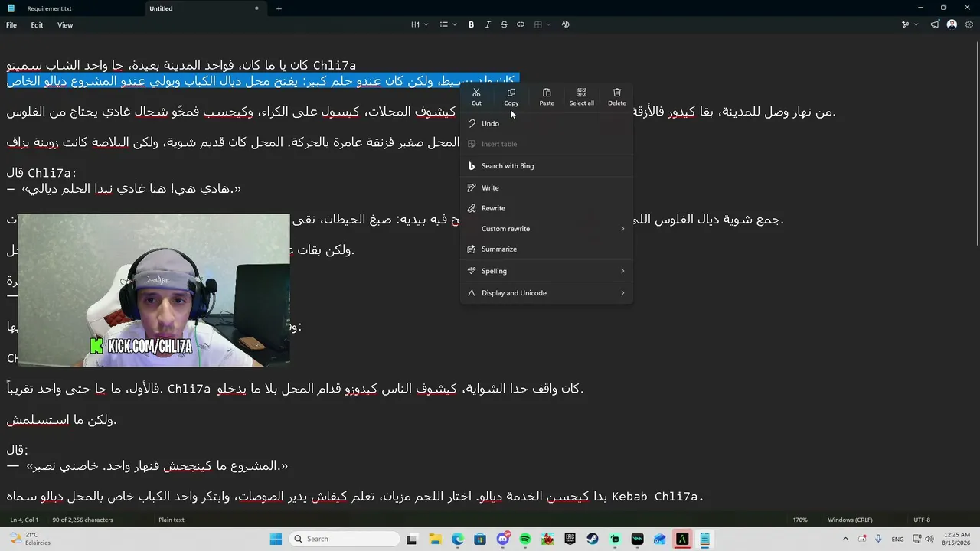Viewport: 980px width, 551px height.
Task: Open the Edit menu
Action: pos(37,25)
